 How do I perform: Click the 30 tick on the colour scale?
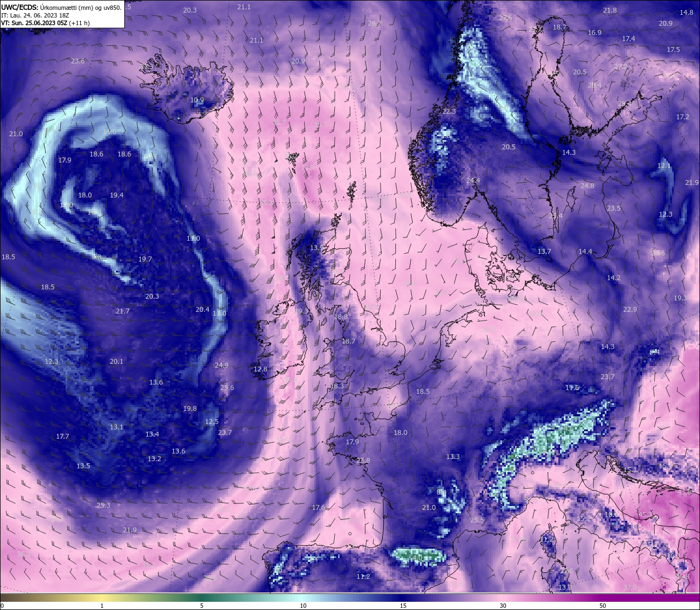click(503, 606)
